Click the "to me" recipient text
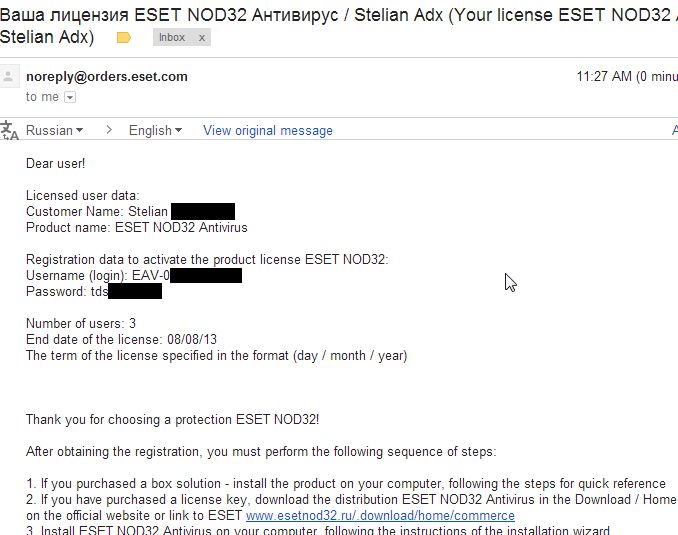The width and height of the screenshot is (678, 535). [x=42, y=97]
